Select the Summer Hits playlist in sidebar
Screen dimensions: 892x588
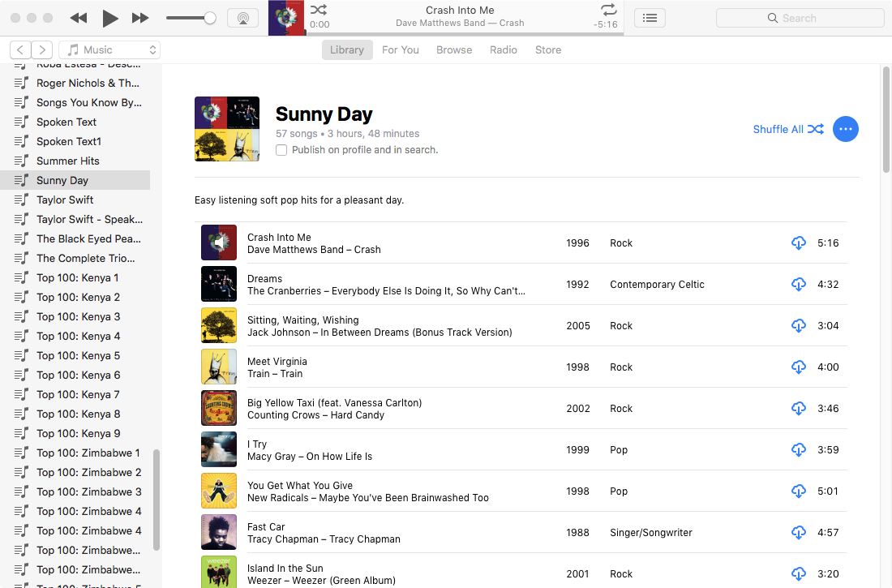pyautogui.click(x=68, y=161)
